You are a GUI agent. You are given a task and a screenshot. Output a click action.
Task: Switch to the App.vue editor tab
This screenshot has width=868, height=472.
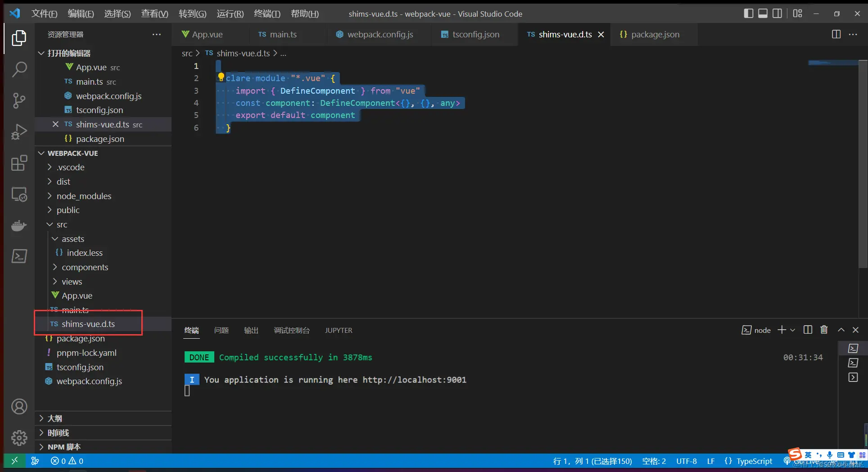point(207,34)
